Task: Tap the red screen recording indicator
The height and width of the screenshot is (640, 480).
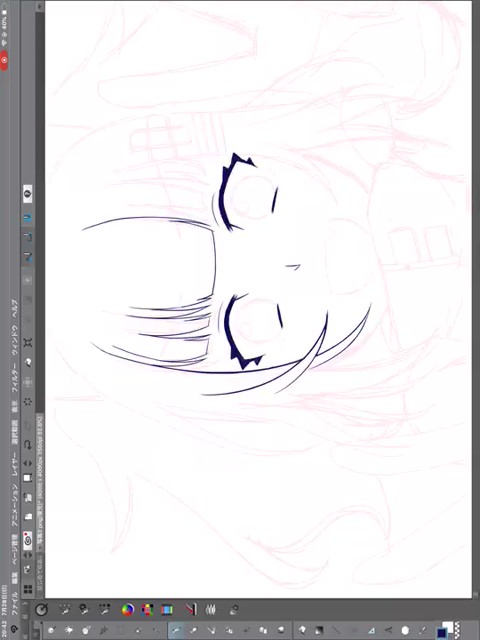Action: (x=4, y=61)
